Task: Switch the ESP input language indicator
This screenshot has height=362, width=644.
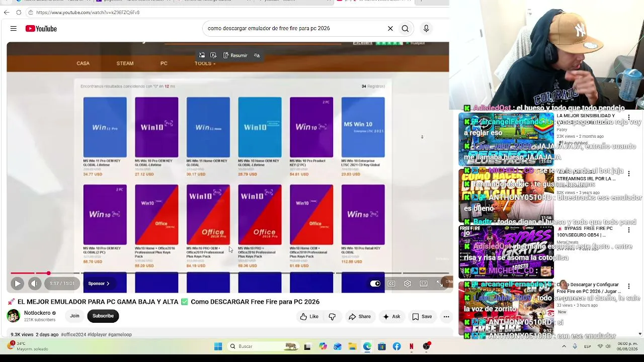Action: tap(588, 346)
